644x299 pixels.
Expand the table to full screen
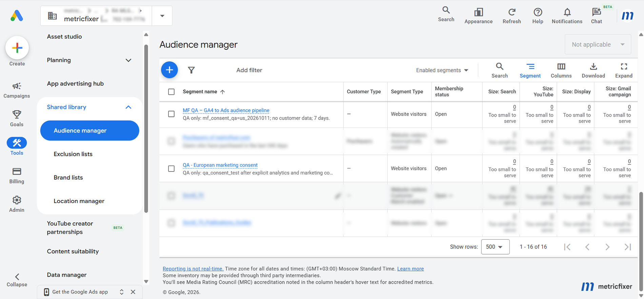(624, 71)
